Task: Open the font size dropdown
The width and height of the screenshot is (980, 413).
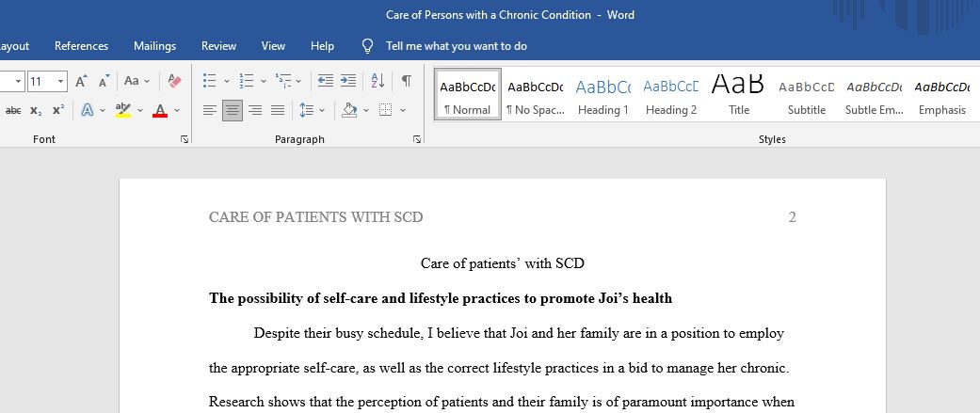Action: coord(60,81)
